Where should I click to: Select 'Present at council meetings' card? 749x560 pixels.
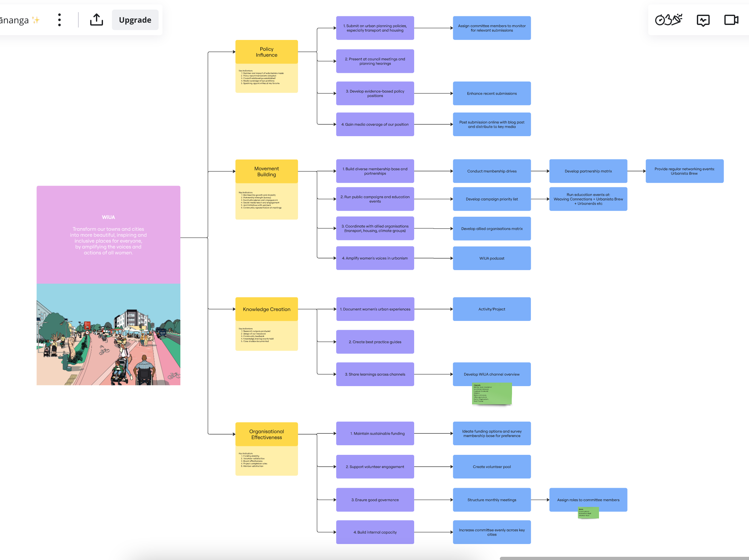click(x=375, y=61)
